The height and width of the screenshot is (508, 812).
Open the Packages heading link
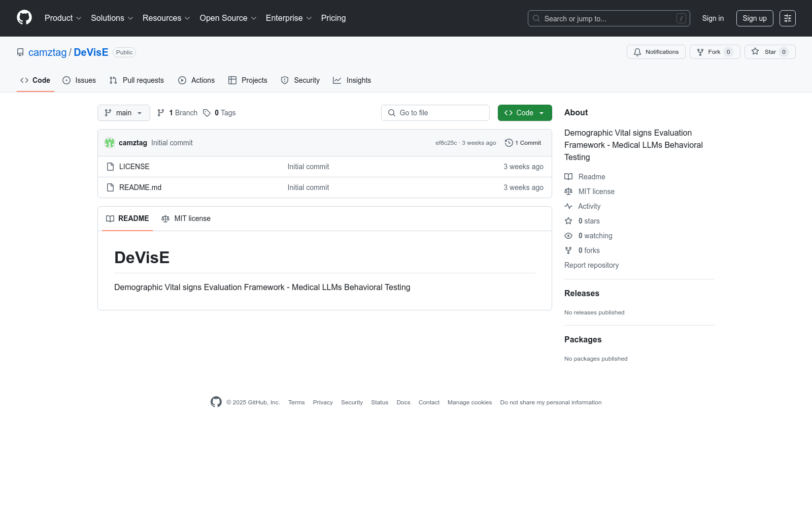coord(583,339)
